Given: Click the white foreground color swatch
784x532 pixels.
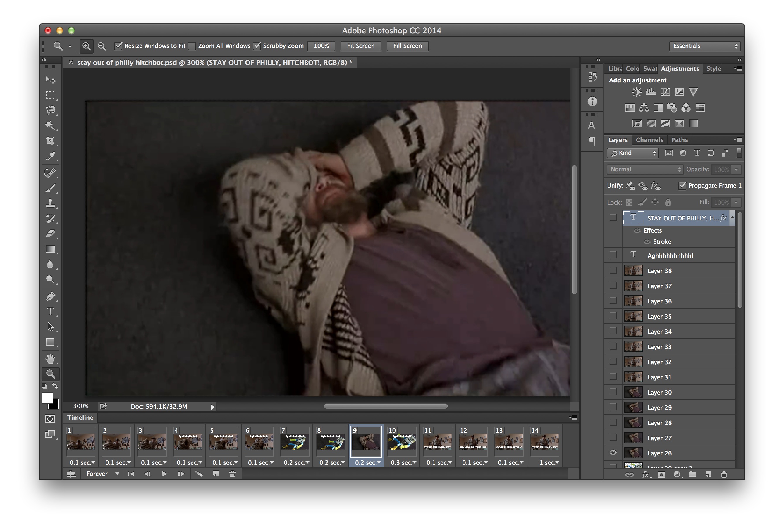Looking at the screenshot, I should tap(47, 398).
